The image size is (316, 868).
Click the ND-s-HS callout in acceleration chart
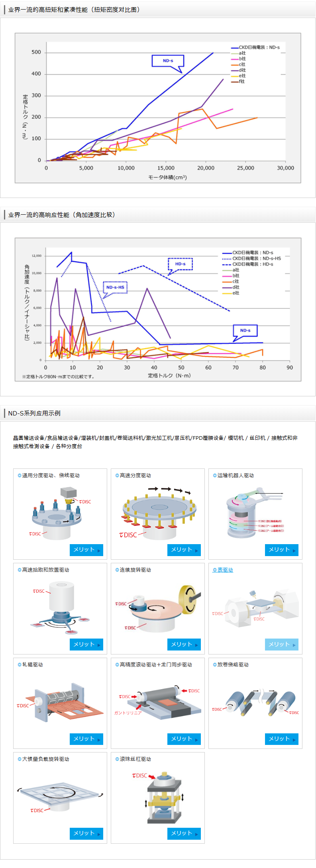115,287
